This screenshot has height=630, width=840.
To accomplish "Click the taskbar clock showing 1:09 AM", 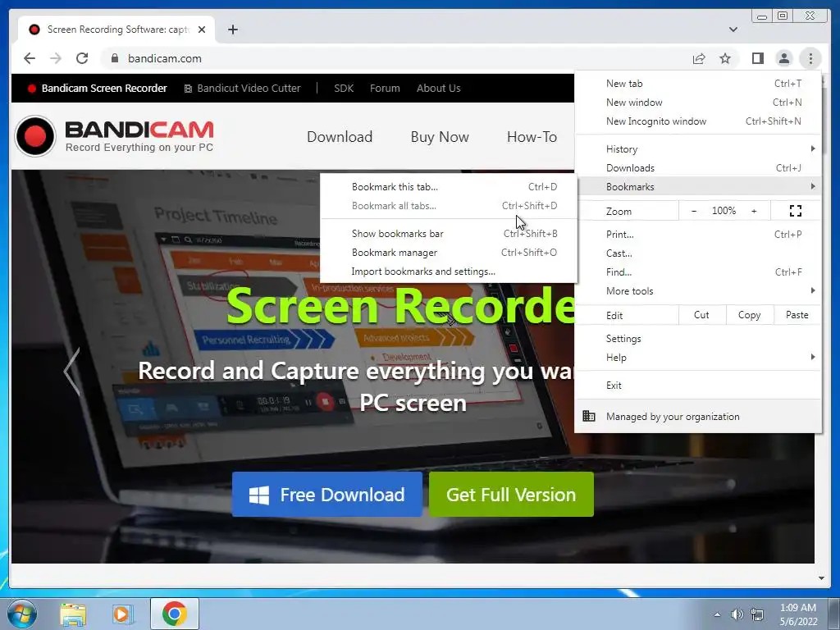I will 798,614.
